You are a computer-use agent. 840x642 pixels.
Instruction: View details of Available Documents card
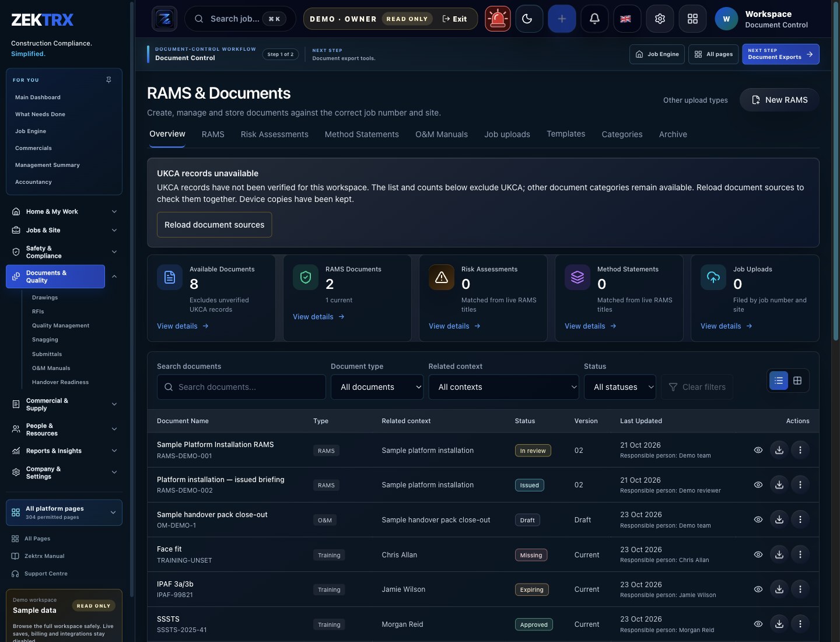(x=183, y=326)
